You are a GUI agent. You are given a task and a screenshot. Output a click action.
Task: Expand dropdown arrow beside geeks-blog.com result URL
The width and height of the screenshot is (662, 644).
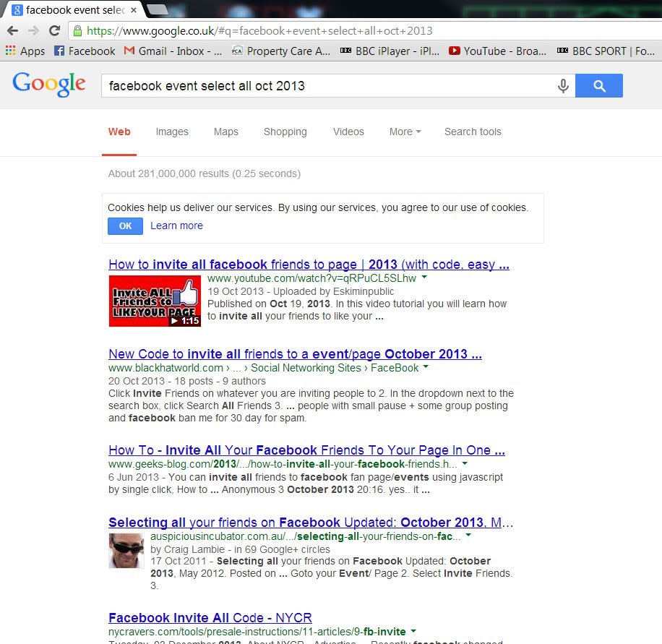465,463
